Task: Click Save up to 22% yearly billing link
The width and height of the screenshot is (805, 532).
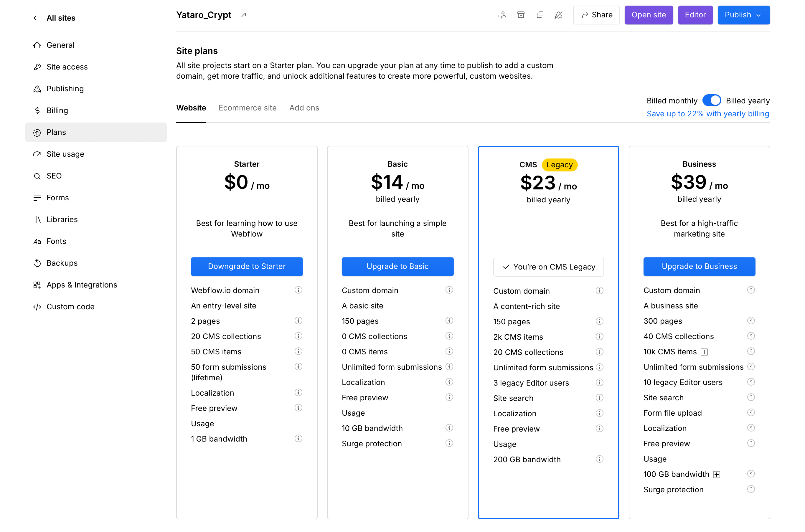Action: pos(708,114)
